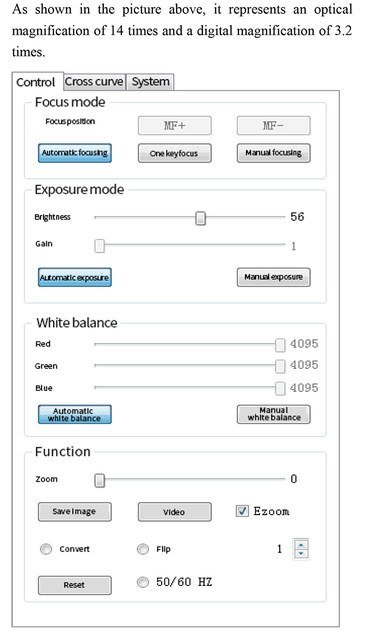Select the Convert radio button
Image resolution: width=386 pixels, height=640 pixels.
46,549
